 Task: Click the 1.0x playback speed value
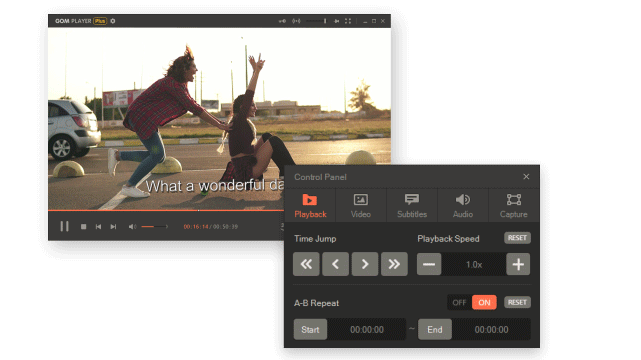(474, 264)
